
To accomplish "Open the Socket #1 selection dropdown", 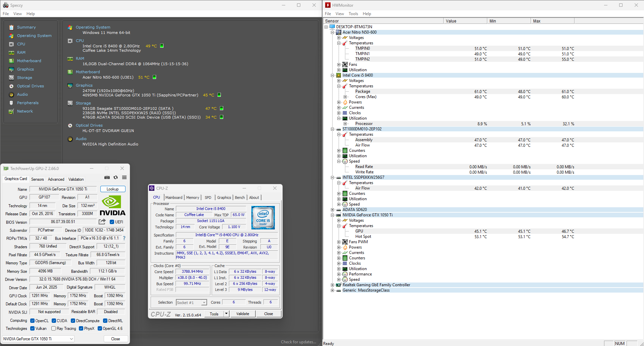I will 192,302.
